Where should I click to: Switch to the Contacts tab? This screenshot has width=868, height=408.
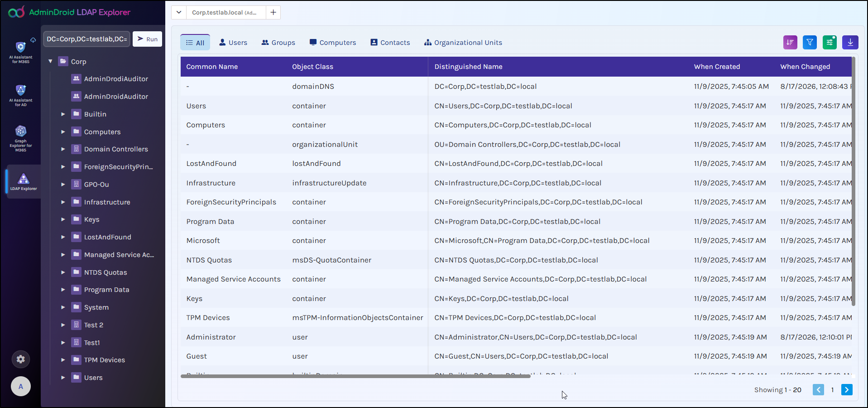click(390, 43)
